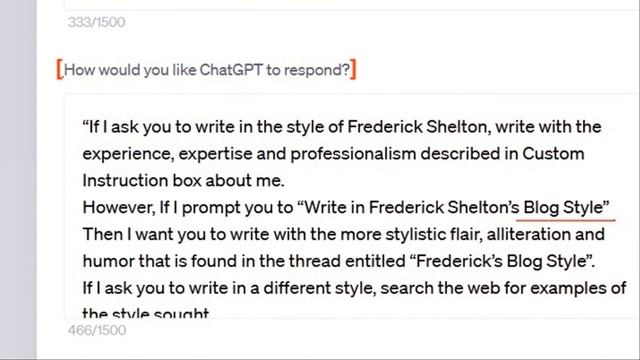The image size is (640, 360).
Task: Click the closing orange bracket after "respond?"
Action: click(x=353, y=69)
